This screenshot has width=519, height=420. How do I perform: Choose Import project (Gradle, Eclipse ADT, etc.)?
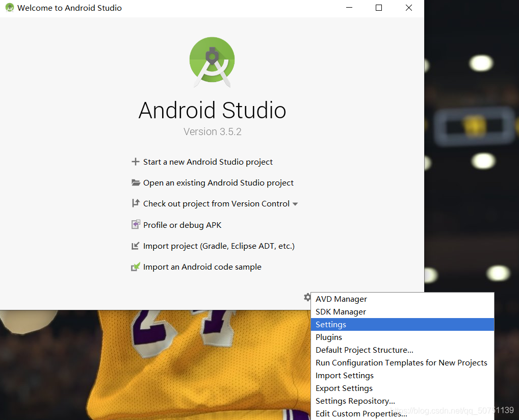point(219,246)
